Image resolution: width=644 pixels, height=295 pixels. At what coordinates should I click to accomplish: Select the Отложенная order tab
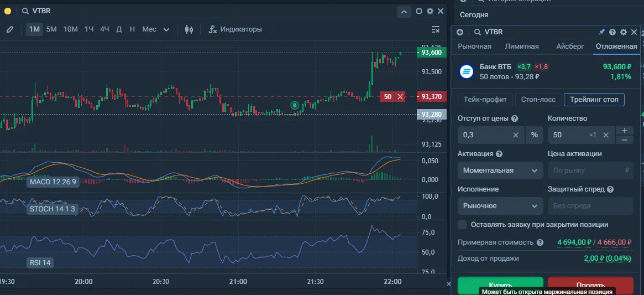pyautogui.click(x=616, y=46)
